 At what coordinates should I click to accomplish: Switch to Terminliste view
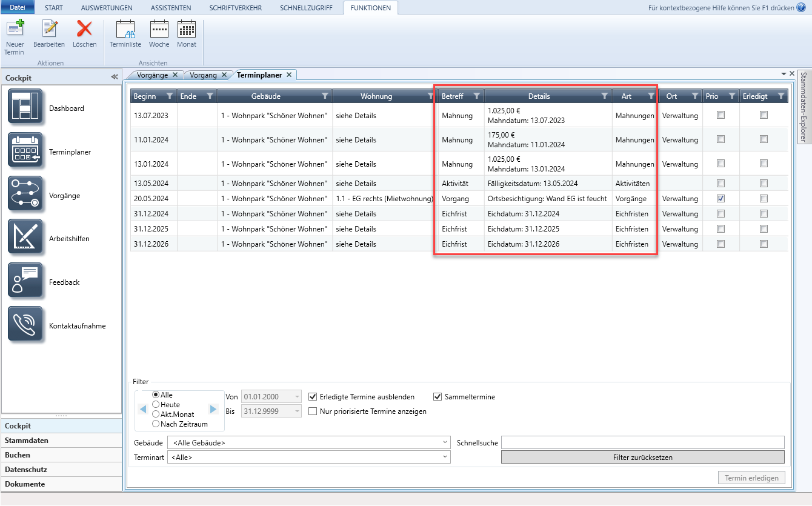(x=125, y=29)
